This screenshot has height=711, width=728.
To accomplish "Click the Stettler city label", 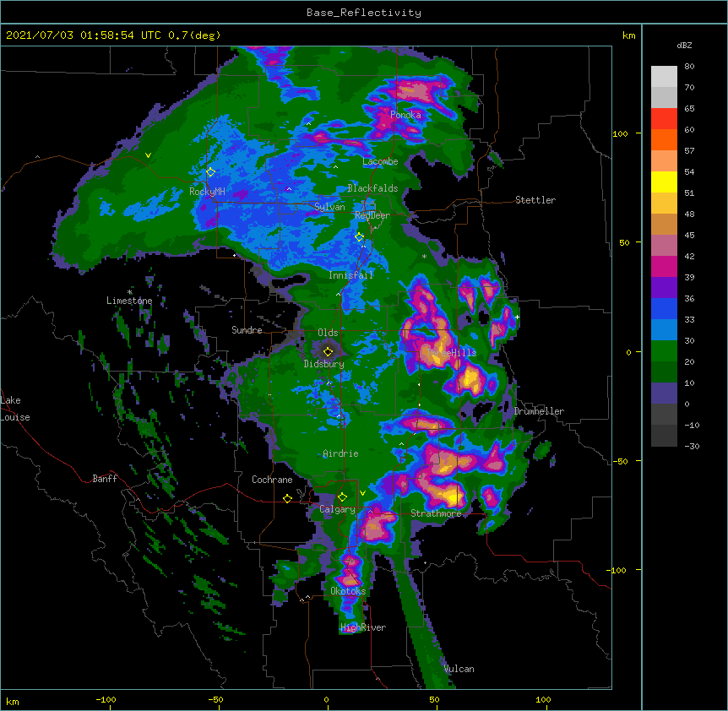I will [535, 200].
